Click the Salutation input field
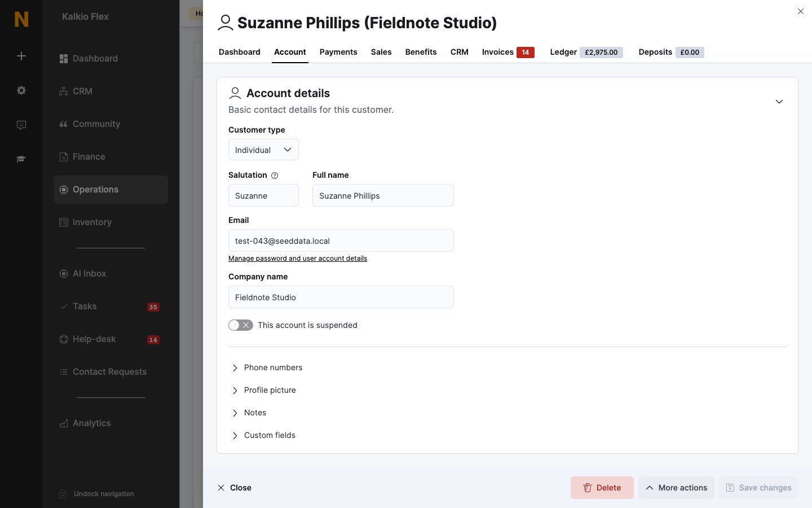Image resolution: width=812 pixels, height=508 pixels. [263, 195]
